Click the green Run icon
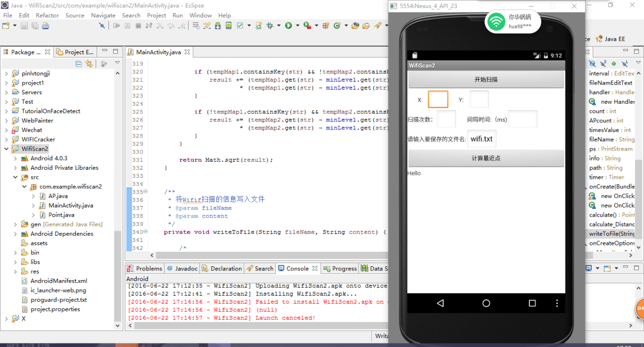Screen dimensions: 644x347 tap(288, 25)
